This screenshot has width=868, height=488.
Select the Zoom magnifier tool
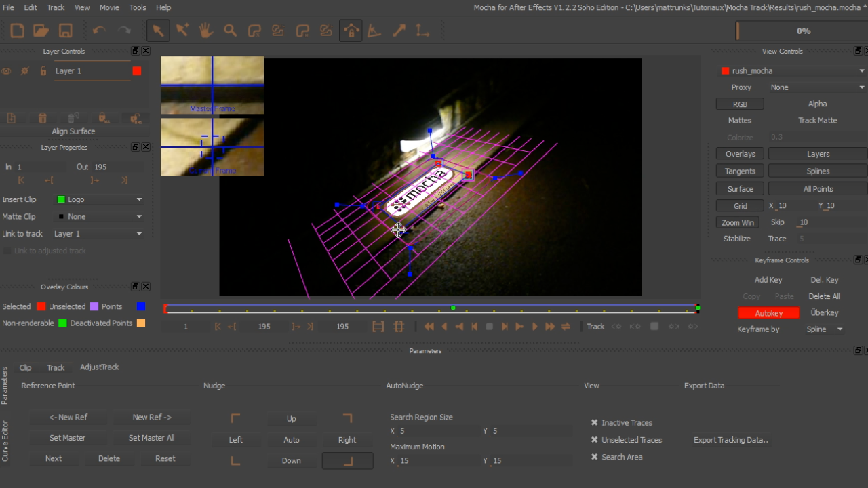click(230, 30)
